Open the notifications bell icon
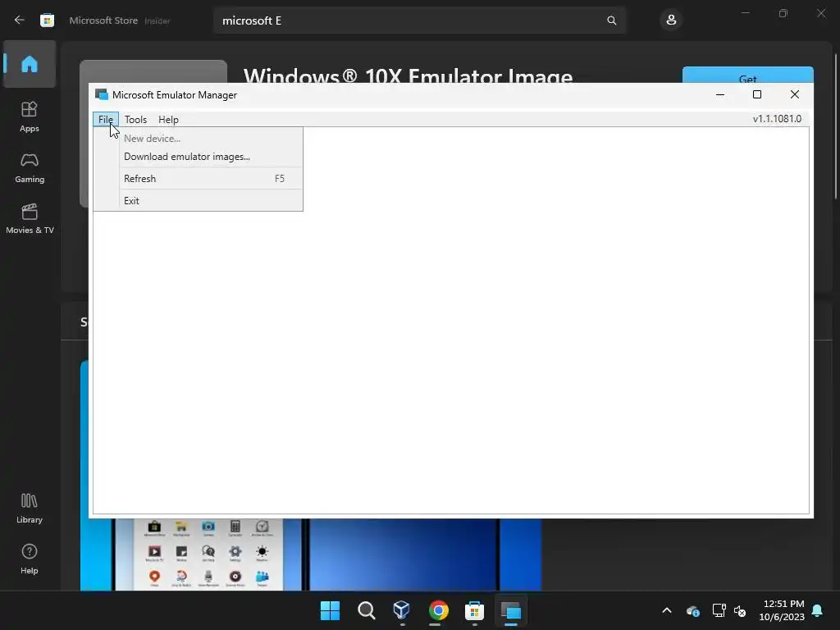The height and width of the screenshot is (630, 840). click(x=817, y=610)
